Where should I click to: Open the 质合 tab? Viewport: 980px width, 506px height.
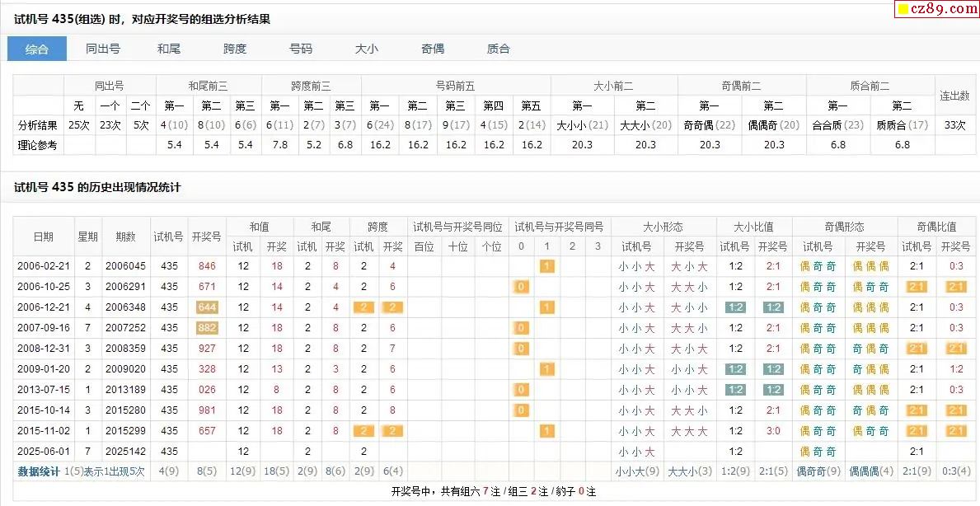[x=498, y=49]
